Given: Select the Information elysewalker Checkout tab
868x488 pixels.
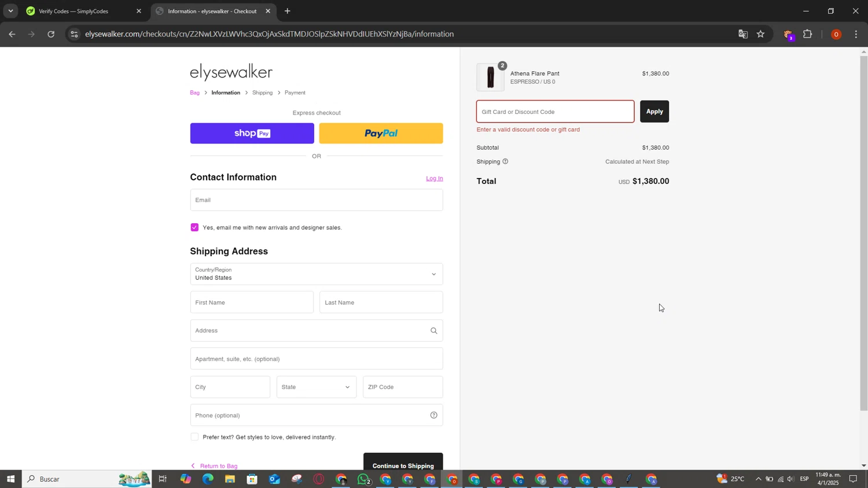Looking at the screenshot, I should [214, 11].
